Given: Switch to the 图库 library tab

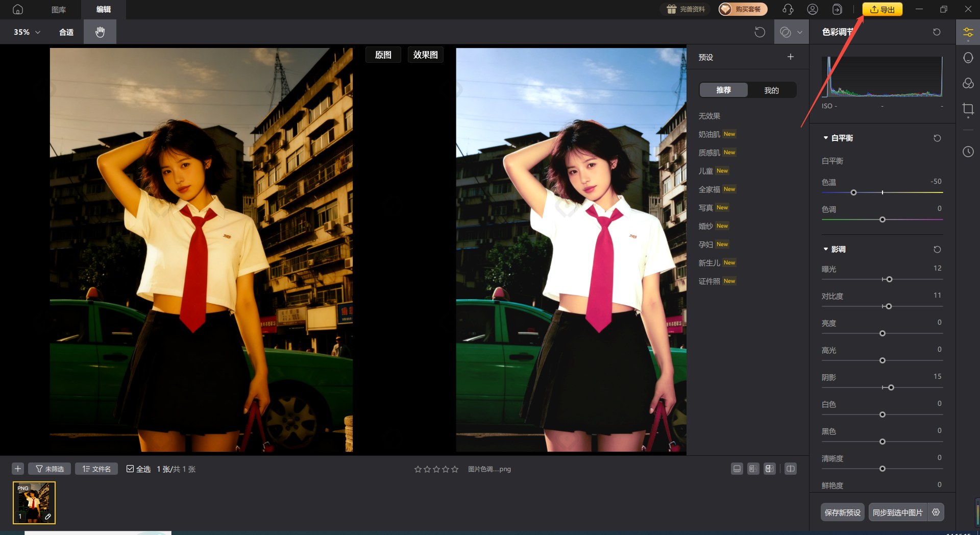Looking at the screenshot, I should click(x=59, y=10).
